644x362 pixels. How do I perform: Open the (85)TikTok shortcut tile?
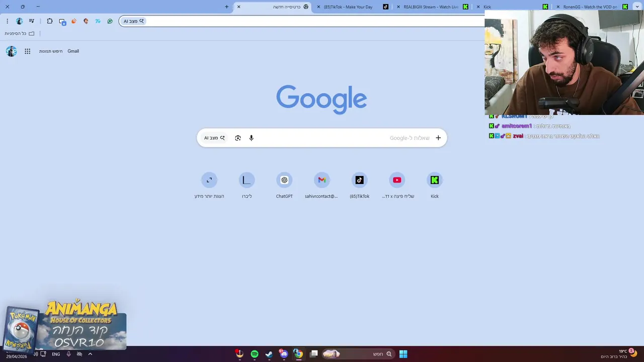tap(359, 186)
